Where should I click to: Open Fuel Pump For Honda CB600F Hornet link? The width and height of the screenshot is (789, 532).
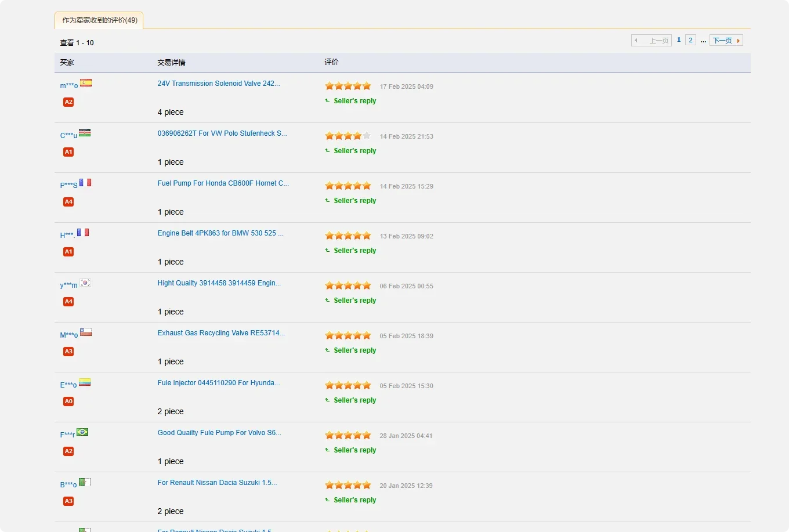pyautogui.click(x=223, y=183)
